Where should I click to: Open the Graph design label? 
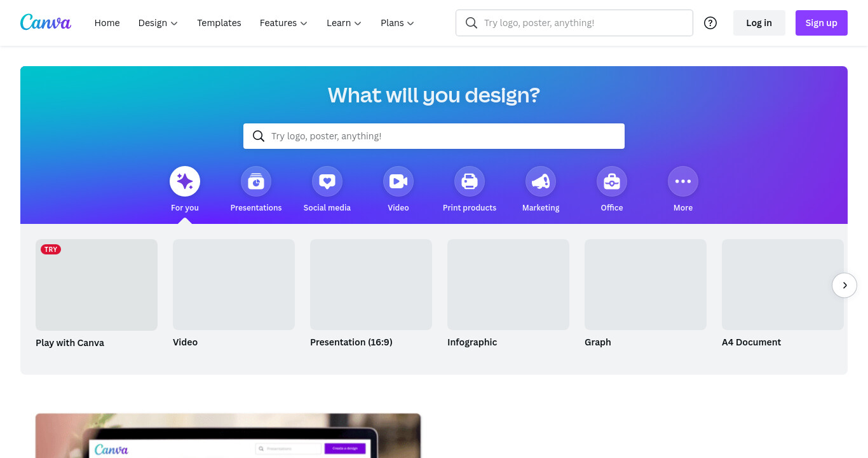[598, 342]
